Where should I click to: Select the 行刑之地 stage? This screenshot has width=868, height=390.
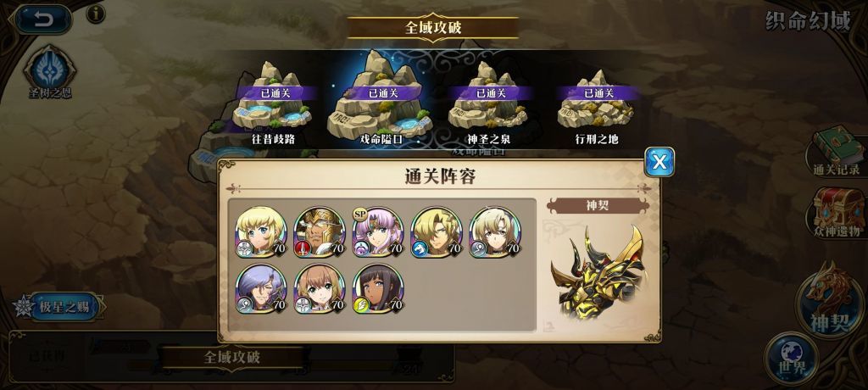(x=596, y=106)
